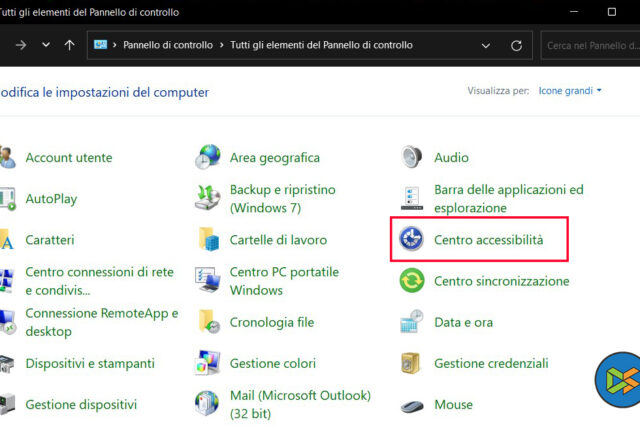Click the Data e ora icon
The image size is (640, 426).
tap(411, 322)
